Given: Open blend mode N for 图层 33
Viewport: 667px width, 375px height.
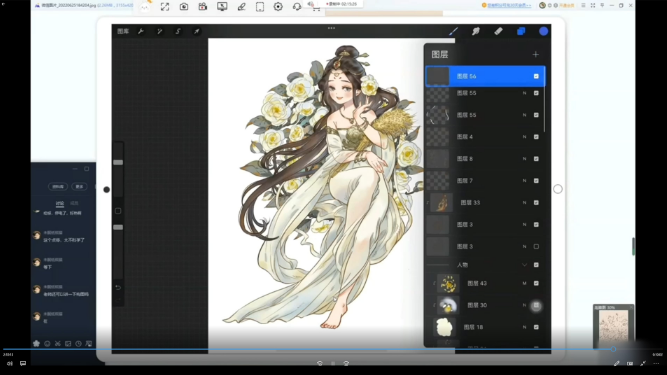Looking at the screenshot, I should [x=524, y=203].
